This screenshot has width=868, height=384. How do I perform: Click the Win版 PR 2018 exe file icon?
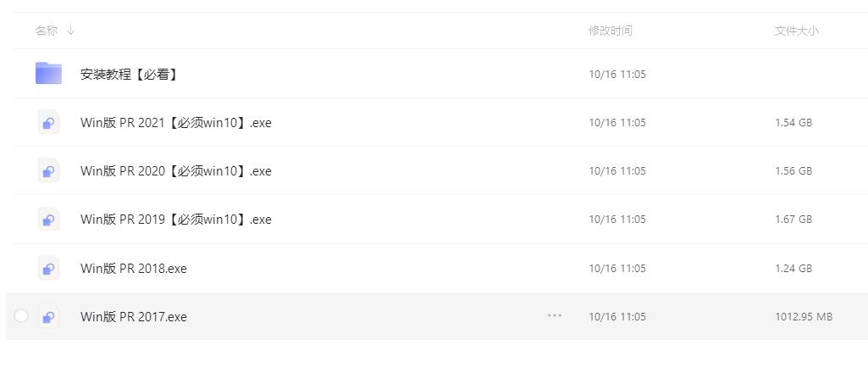pos(49,268)
